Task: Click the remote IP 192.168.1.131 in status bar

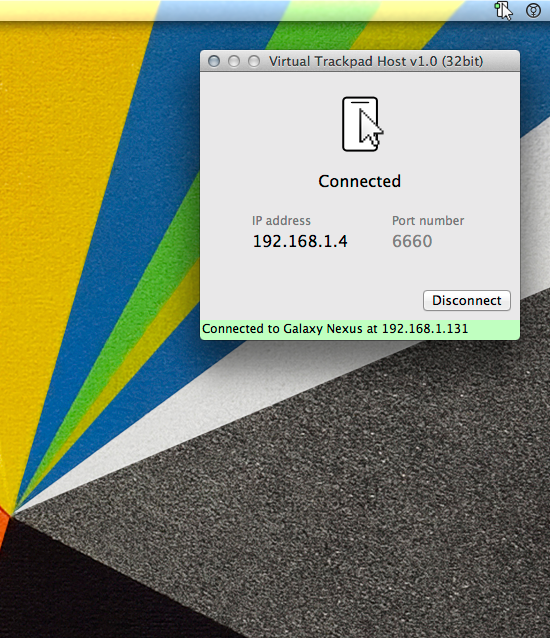Action: (425, 329)
